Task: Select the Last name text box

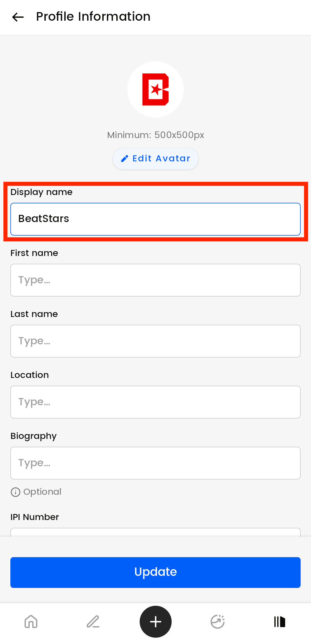Action: pos(155,341)
